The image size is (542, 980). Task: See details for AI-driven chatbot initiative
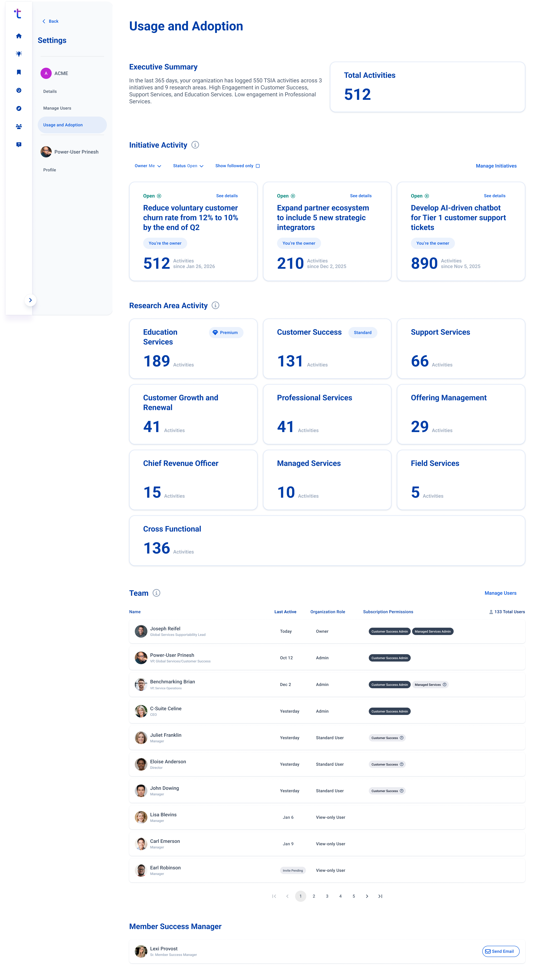tap(495, 196)
